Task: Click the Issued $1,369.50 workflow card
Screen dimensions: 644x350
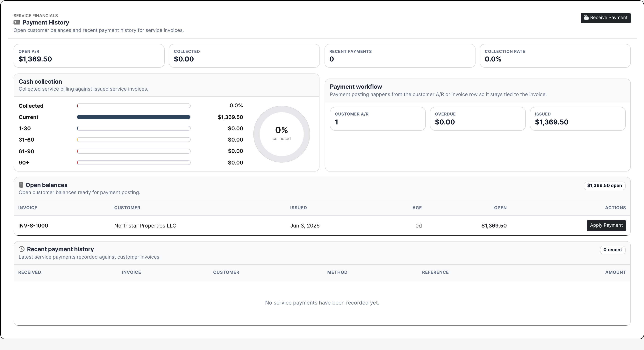Action: (577, 119)
